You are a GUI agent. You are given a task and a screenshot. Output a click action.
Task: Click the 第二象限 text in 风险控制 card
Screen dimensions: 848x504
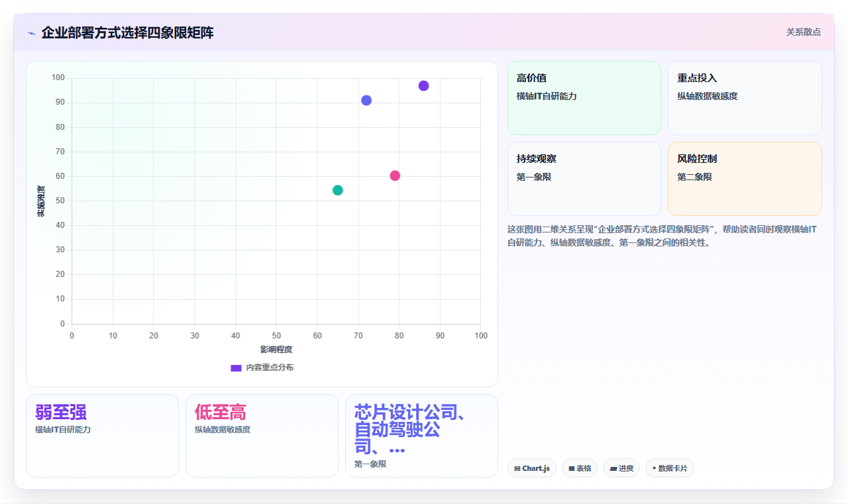(694, 177)
